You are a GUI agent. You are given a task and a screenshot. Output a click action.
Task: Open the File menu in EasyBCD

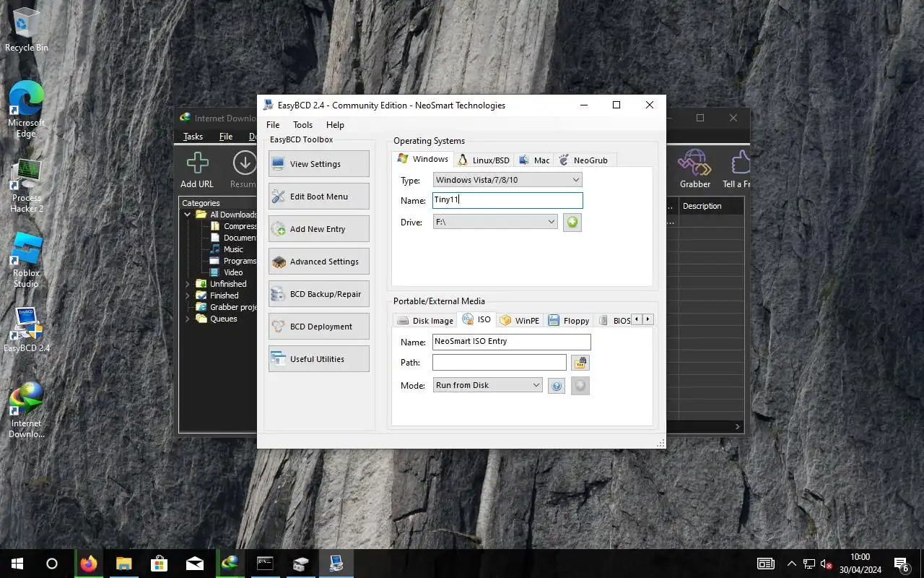tap(273, 125)
